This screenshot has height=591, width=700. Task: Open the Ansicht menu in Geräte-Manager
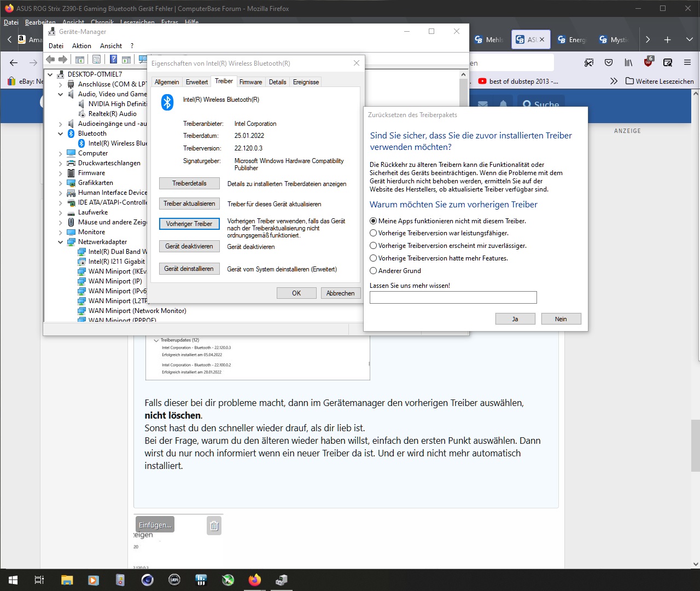click(x=111, y=46)
